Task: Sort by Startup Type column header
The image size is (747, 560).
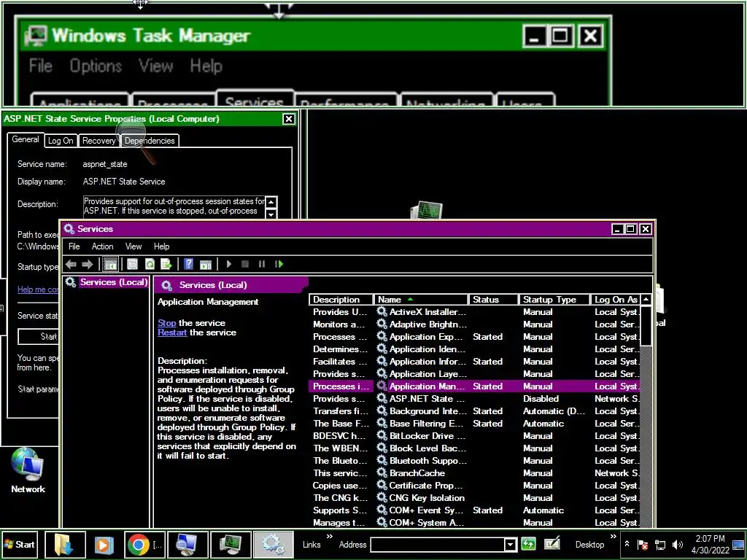Action: (x=554, y=300)
